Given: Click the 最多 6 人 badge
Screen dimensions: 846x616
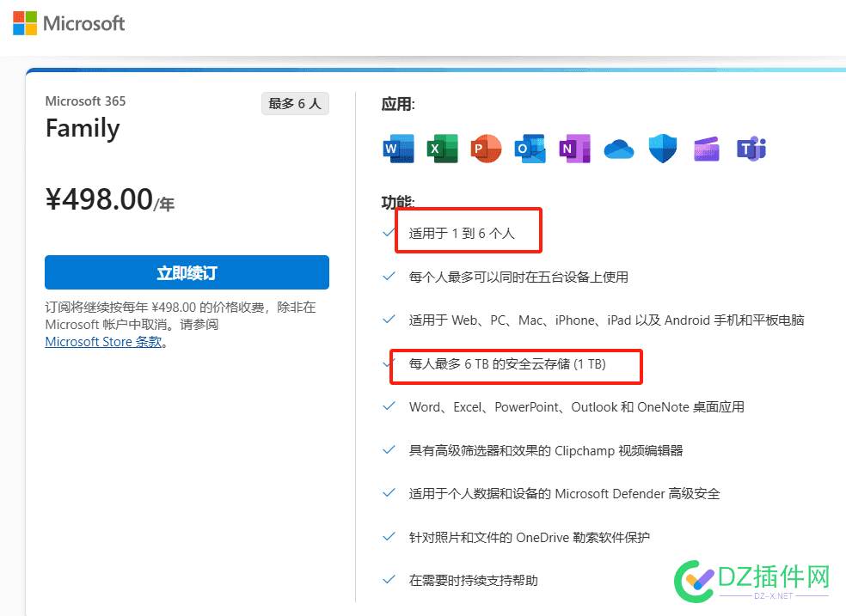Looking at the screenshot, I should 295,103.
